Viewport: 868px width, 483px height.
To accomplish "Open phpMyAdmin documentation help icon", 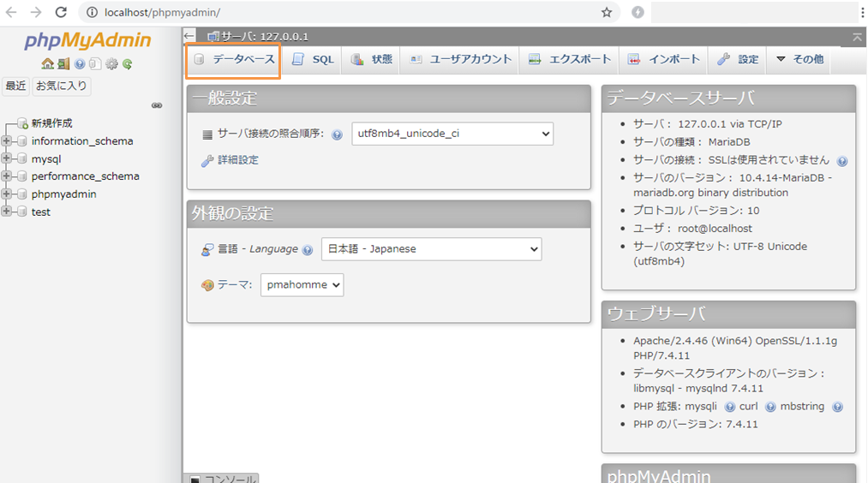I will coord(80,64).
